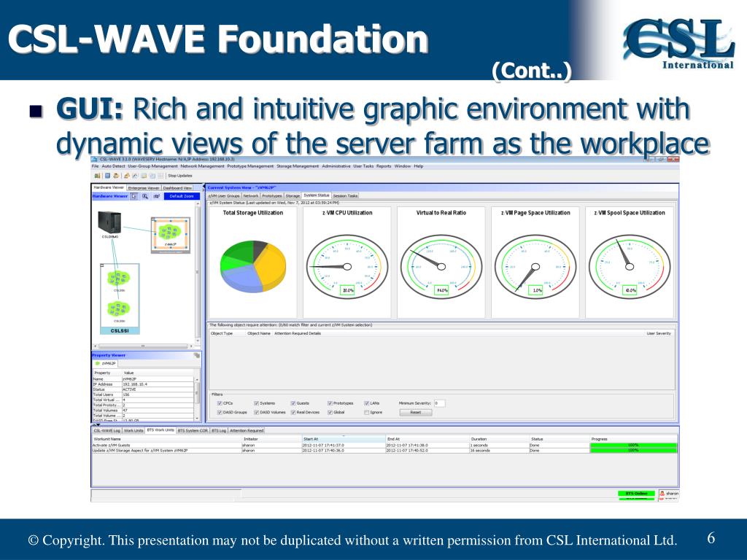
Task: Toggle the Global filter checkbox
Action: point(330,413)
